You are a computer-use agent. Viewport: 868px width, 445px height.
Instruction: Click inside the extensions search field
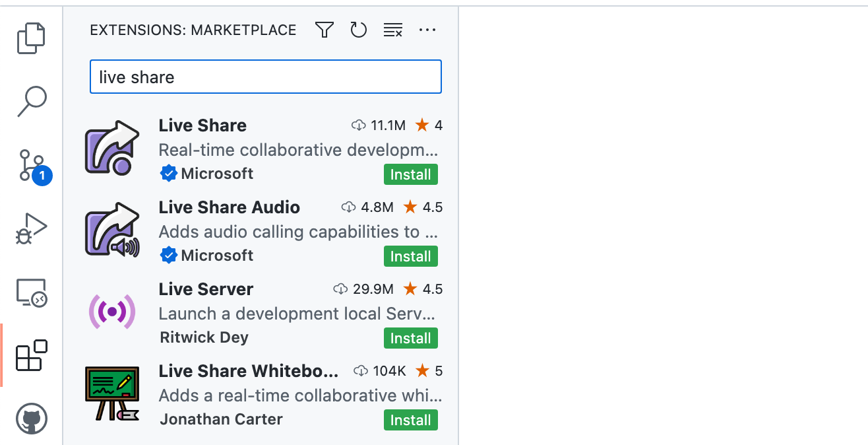(265, 77)
